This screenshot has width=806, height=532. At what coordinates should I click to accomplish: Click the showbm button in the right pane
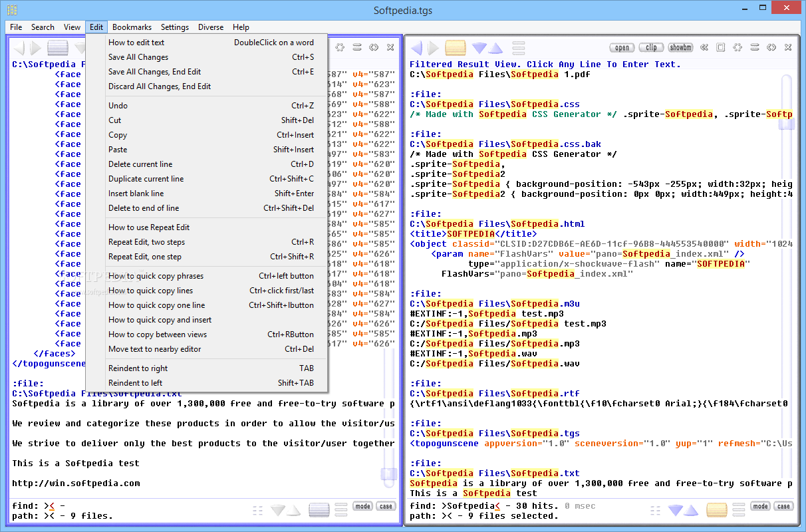[x=680, y=47]
